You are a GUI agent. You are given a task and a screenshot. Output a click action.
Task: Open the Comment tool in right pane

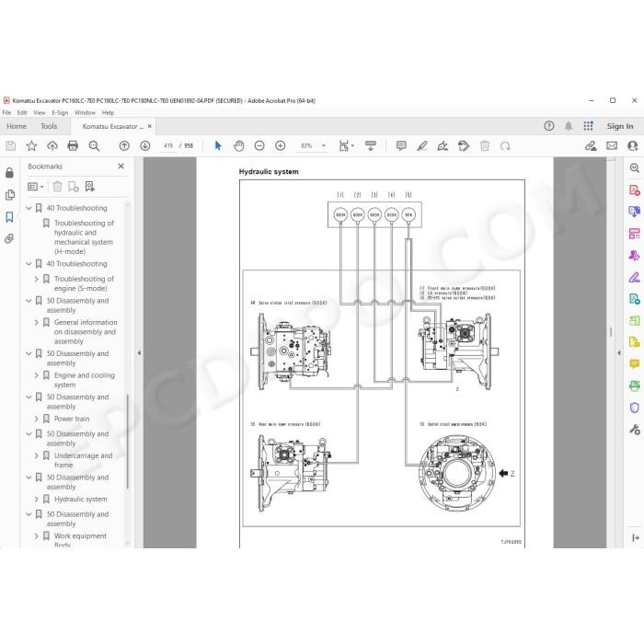click(634, 363)
